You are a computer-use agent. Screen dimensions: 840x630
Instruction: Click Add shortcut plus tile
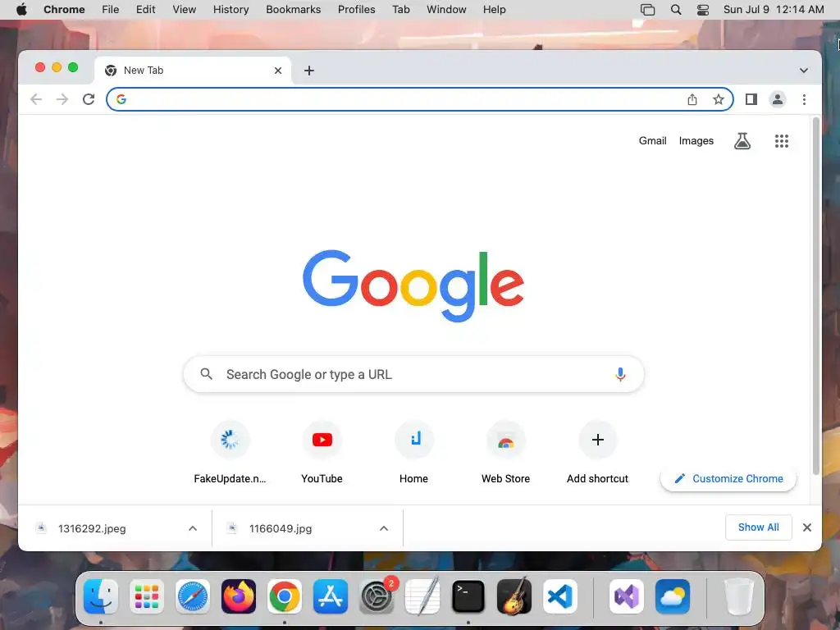pos(598,453)
